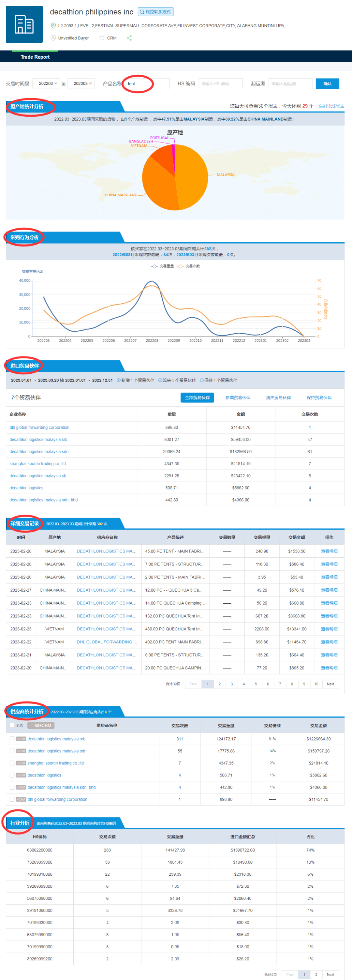This screenshot has height=980, width=352.
Task: Click 查看明细 for the $11454.70 transaction
Action: [x=329, y=642]
